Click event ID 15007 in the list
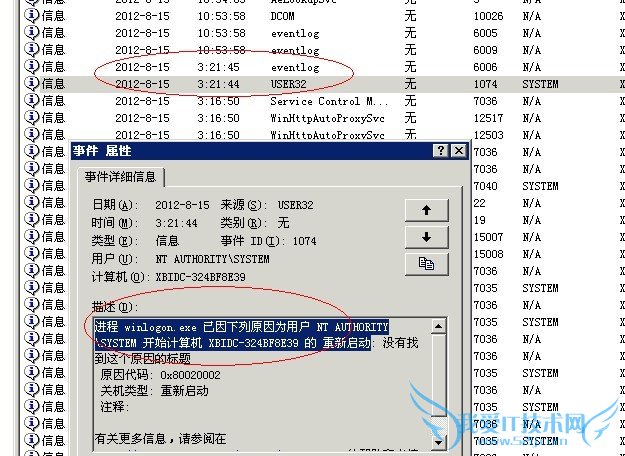 [488, 237]
